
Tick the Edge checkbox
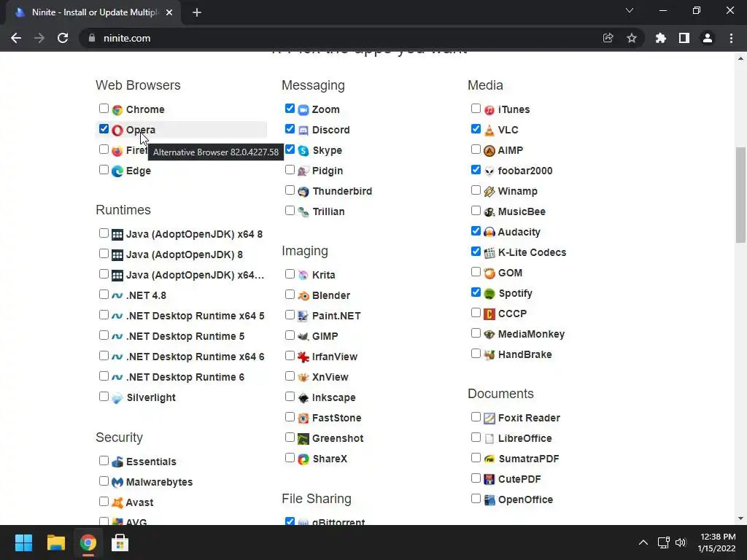point(104,169)
